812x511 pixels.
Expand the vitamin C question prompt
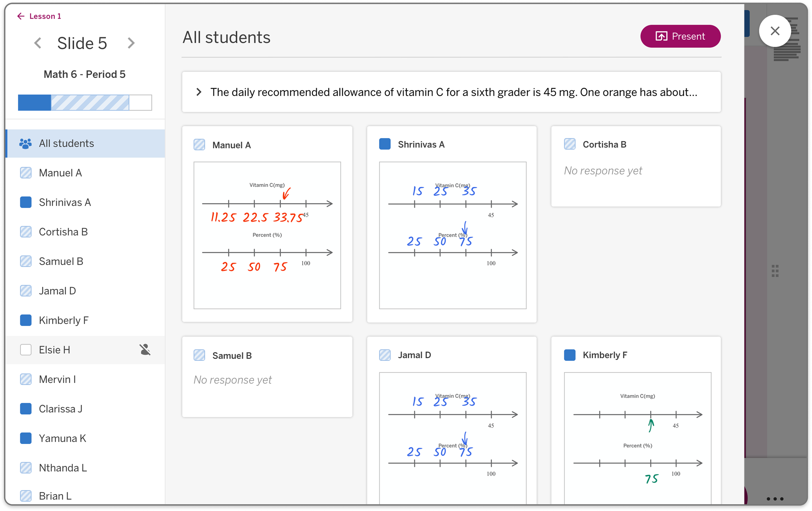(x=199, y=92)
